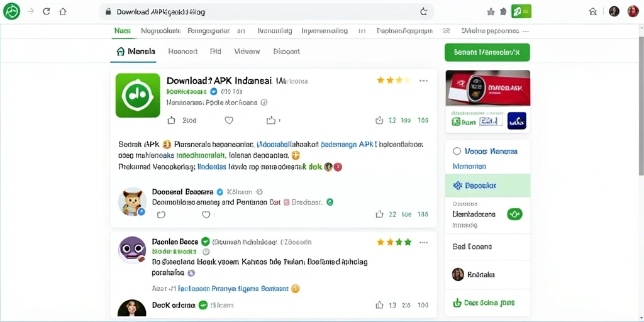Open the blue 'pedemangn APK' link in the description
Viewport: 644px width, 322px height.
point(348,145)
